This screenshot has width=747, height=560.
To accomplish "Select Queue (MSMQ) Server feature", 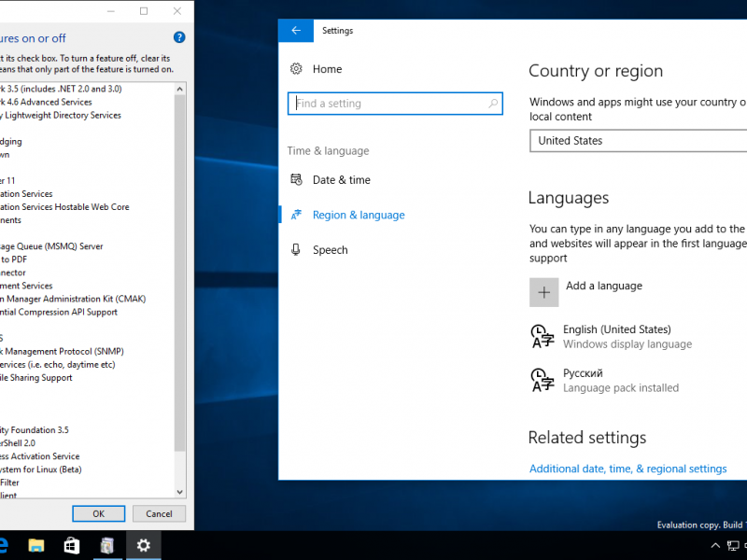I will (51, 246).
